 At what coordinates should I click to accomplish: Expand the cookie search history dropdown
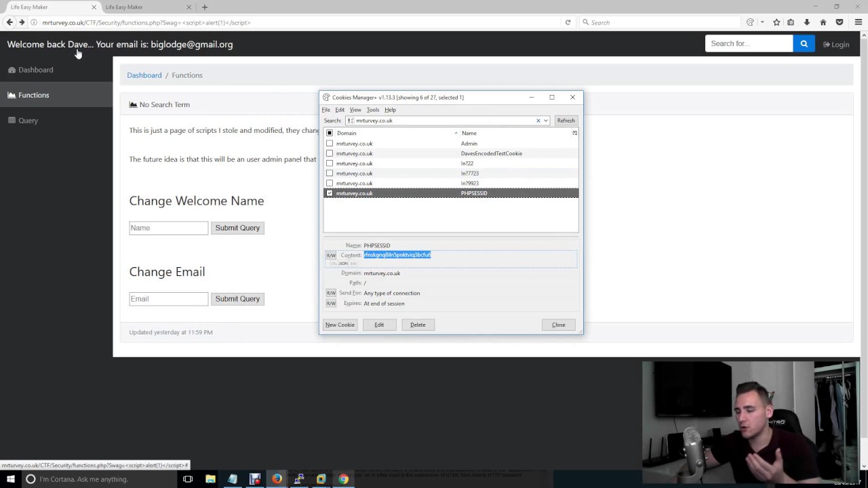click(546, 121)
